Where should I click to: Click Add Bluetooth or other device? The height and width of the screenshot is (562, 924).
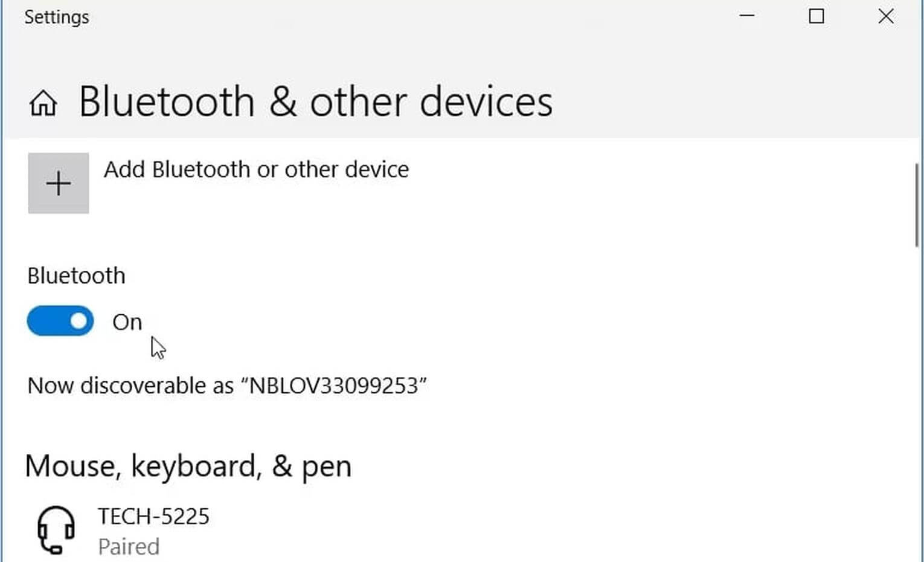pos(257,170)
